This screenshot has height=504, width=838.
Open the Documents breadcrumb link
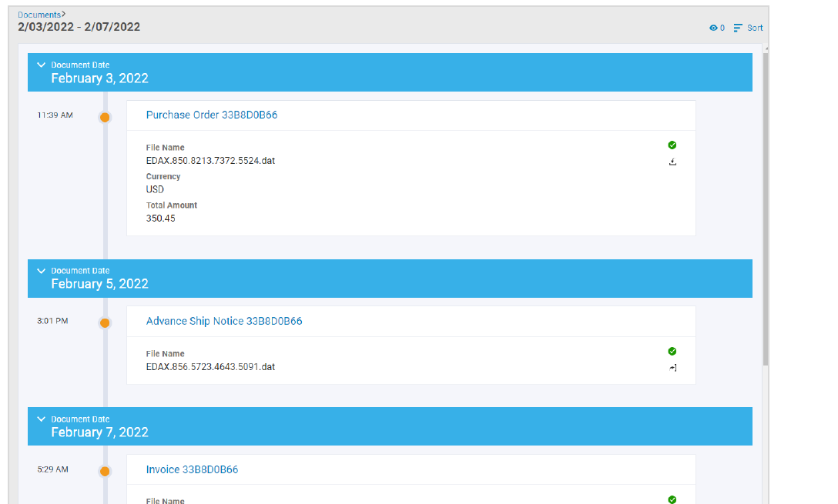pos(39,15)
